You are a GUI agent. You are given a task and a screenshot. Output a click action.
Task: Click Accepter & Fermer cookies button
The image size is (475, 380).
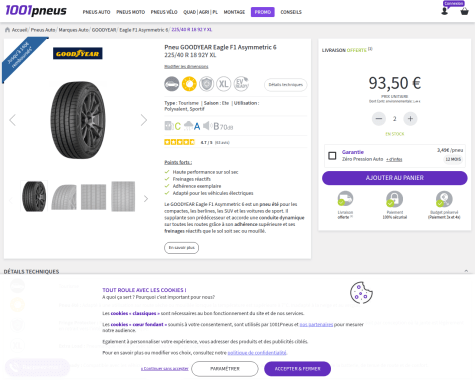pos(297,369)
